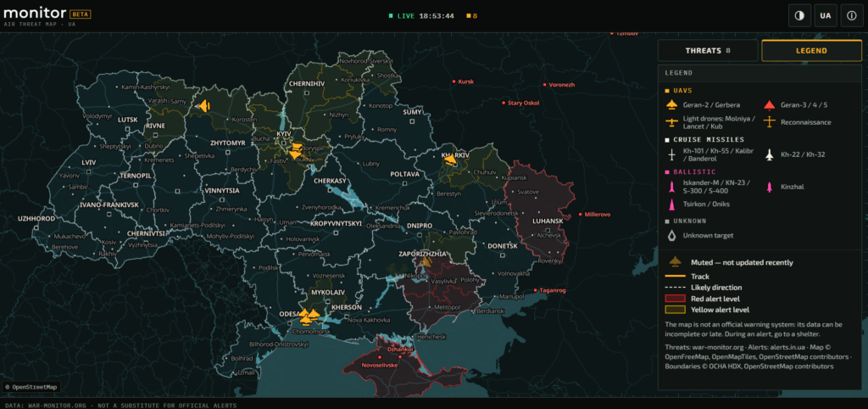Click the Iskander-M ballistic legend icon
The image size is (868, 409).
(672, 187)
